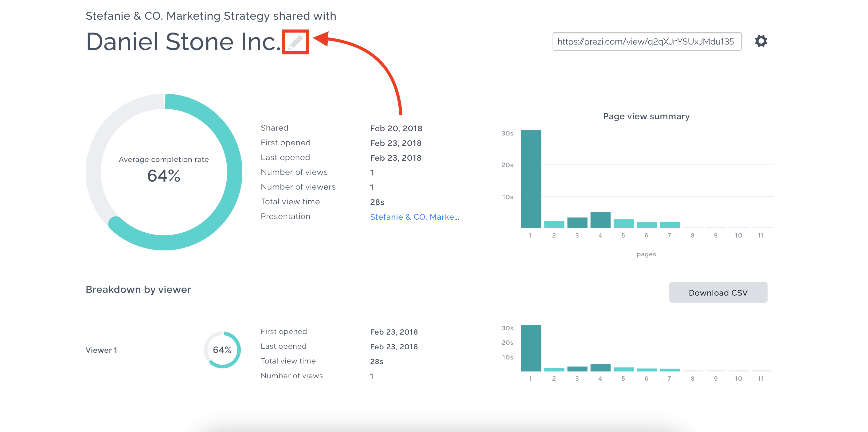
Task: Click page 3 bar in summary chart
Action: click(577, 223)
